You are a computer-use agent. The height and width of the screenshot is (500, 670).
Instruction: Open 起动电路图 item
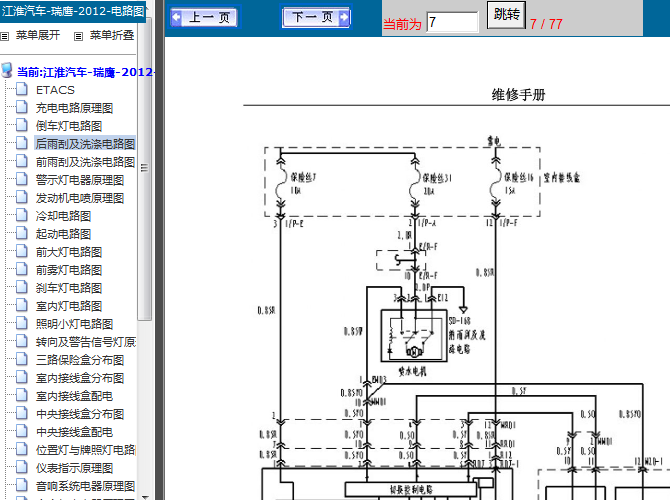(x=63, y=234)
